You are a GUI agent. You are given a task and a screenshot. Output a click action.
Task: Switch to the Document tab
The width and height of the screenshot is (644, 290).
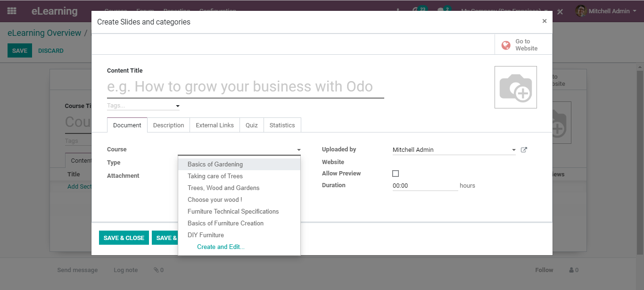[x=127, y=125]
